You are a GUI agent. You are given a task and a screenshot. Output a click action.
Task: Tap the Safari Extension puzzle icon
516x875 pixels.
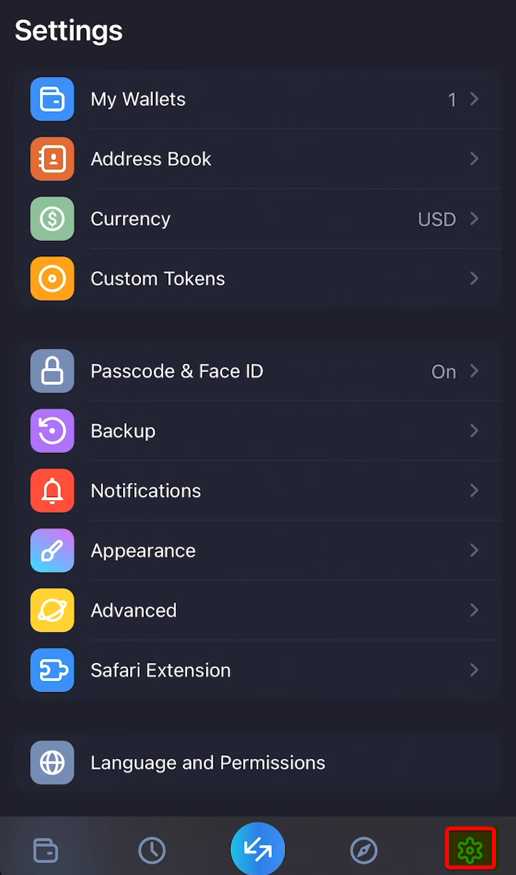52,670
